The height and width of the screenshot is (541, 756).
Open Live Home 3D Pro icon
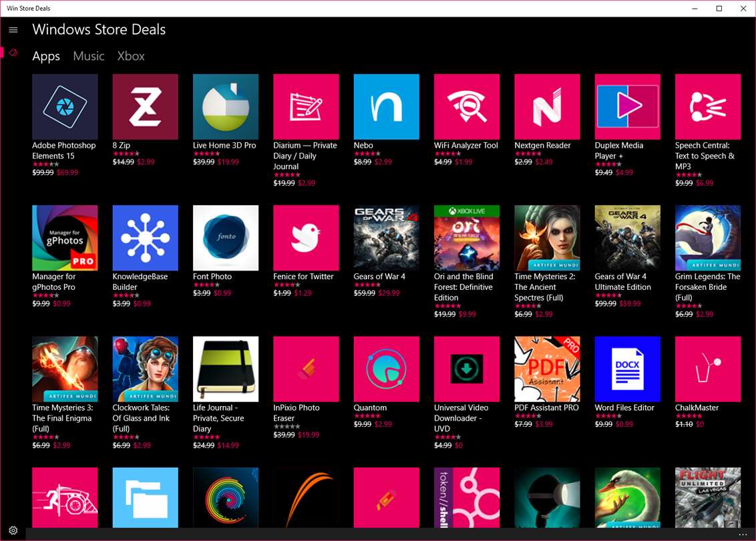point(226,107)
